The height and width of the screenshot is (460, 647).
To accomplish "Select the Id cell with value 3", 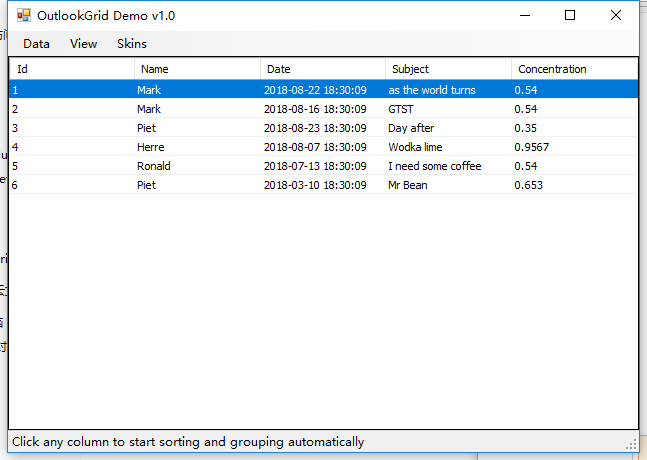I will pyautogui.click(x=72, y=127).
